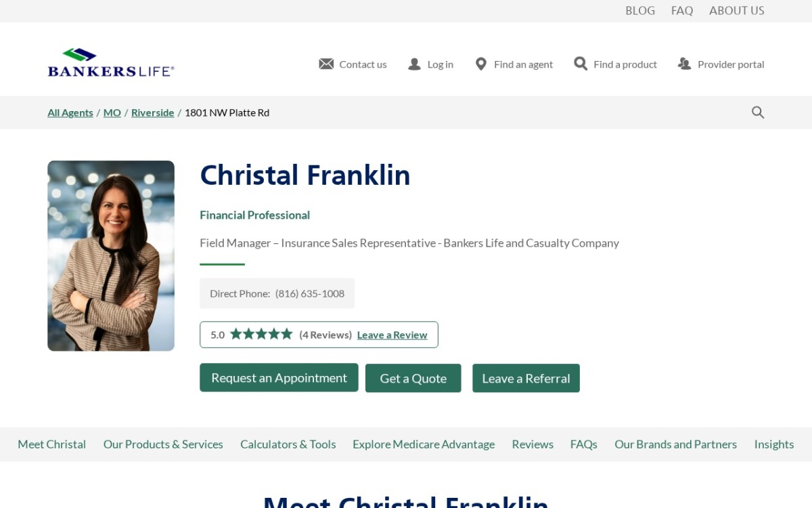
Task: Select Our Brands and Partners tab
Action: (675, 444)
